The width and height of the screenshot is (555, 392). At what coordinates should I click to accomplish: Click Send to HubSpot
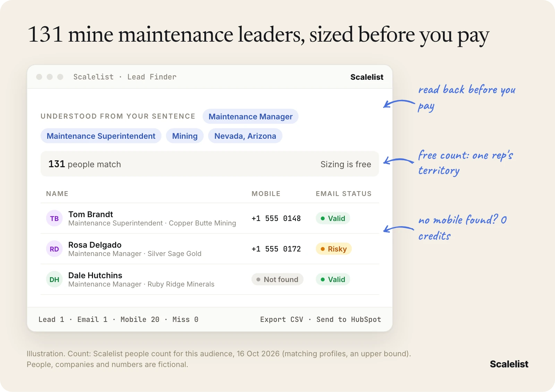[x=349, y=319]
